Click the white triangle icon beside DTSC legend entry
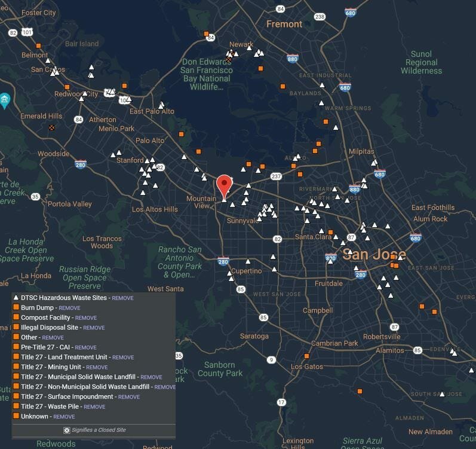This screenshot has width=476, height=449. click(x=16, y=298)
